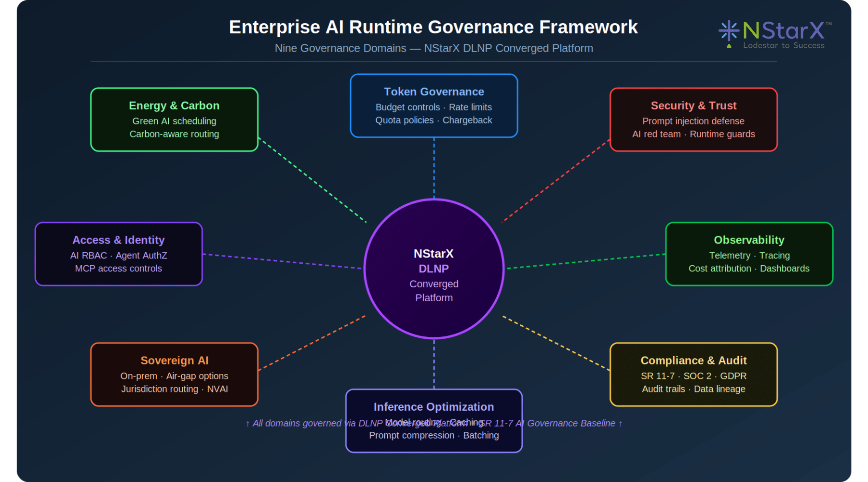Image resolution: width=868 pixels, height=482 pixels.
Task: Click 'Platform' text in the central circle
Action: tap(434, 298)
